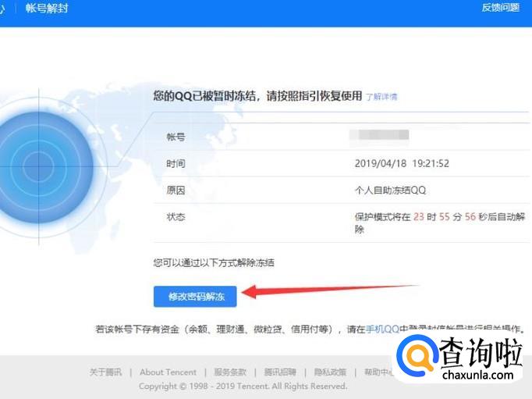
Task: Open the 隐私政策 footer link
Action: (330, 372)
